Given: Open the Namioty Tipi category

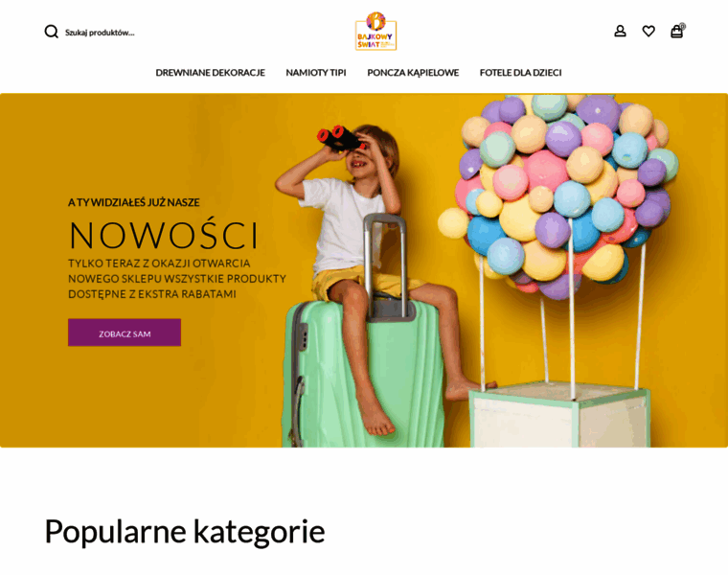Looking at the screenshot, I should 316,73.
